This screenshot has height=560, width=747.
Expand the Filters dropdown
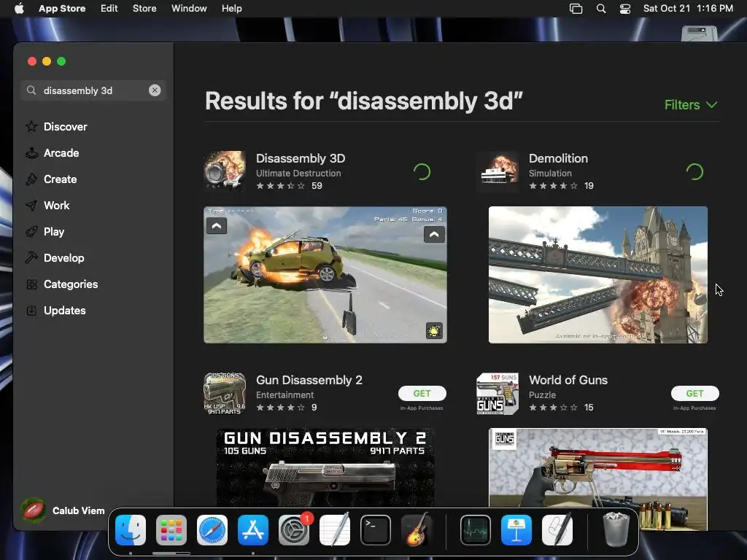click(x=690, y=105)
